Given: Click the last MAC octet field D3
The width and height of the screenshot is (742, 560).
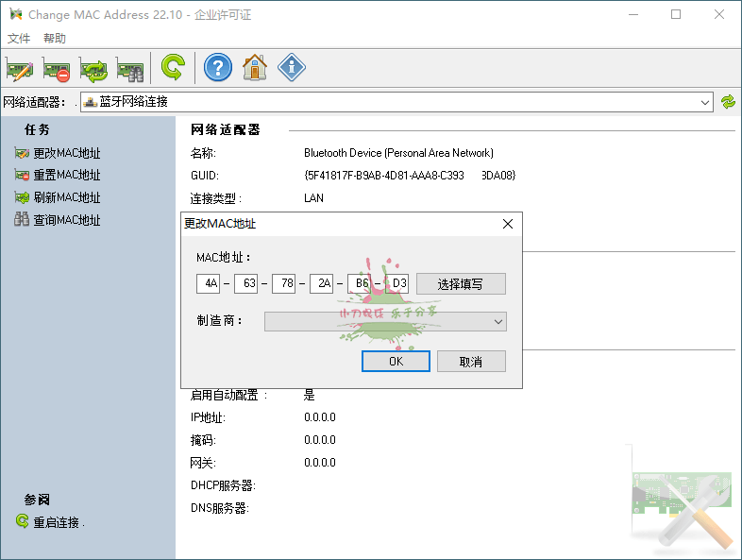Looking at the screenshot, I should point(397,283).
